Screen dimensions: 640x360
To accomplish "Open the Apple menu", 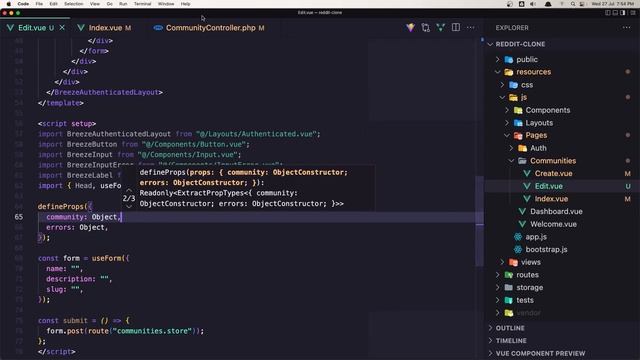I will point(9,4).
